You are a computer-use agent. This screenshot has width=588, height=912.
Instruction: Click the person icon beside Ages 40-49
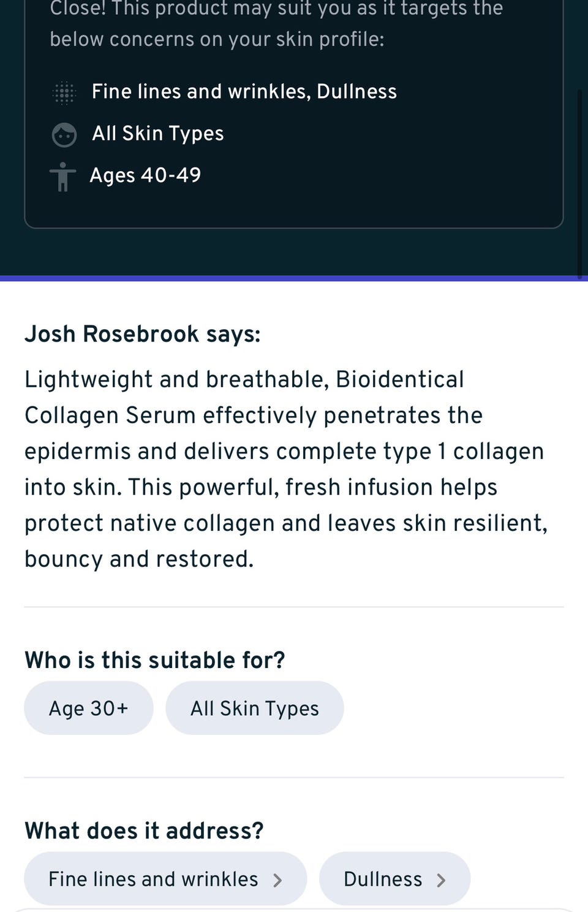(62, 177)
